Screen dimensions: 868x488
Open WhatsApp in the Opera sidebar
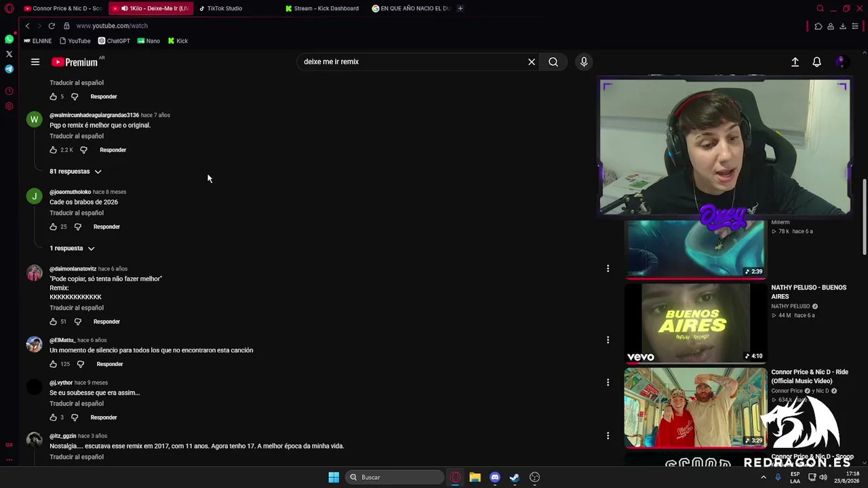click(x=9, y=39)
